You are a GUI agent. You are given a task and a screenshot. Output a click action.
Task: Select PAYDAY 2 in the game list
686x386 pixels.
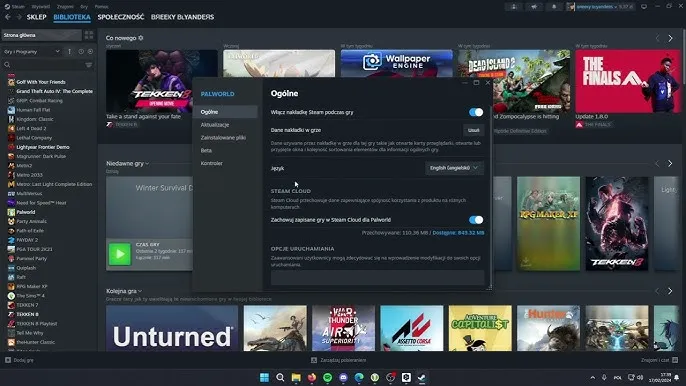pos(27,240)
